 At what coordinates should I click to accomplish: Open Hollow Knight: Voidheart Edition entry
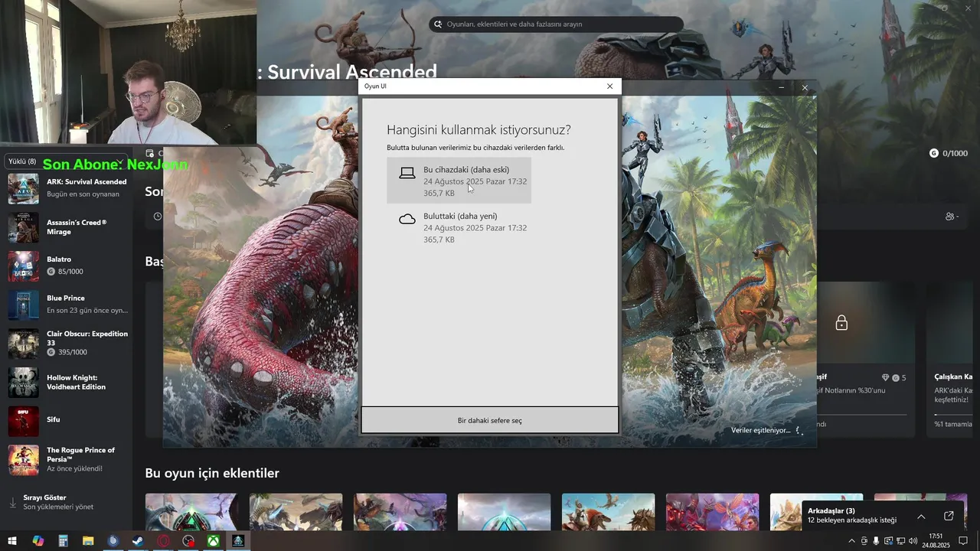click(67, 382)
